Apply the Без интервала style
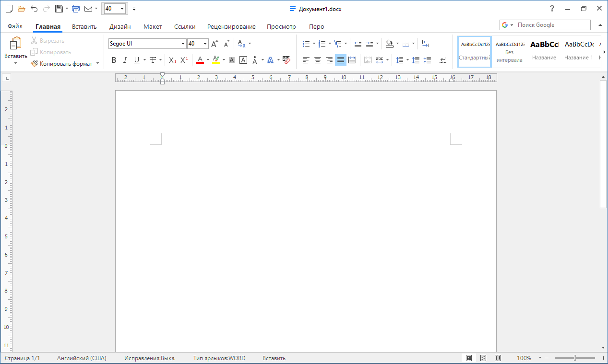This screenshot has height=364, width=608. (x=510, y=52)
